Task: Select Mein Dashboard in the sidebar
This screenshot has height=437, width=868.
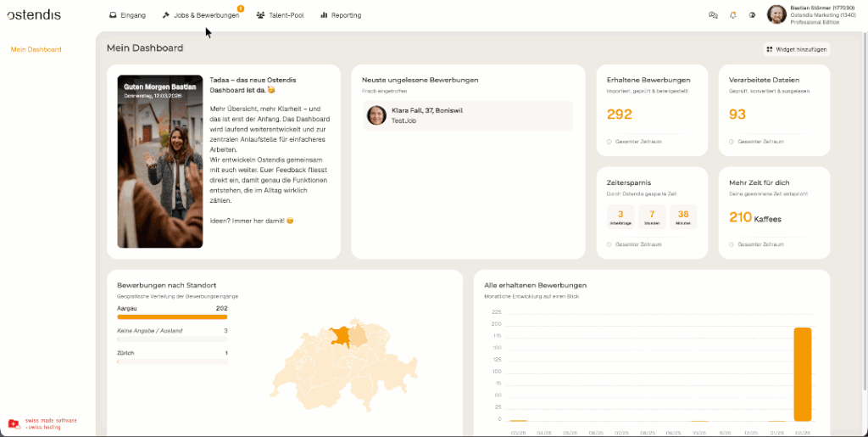Action: click(36, 49)
